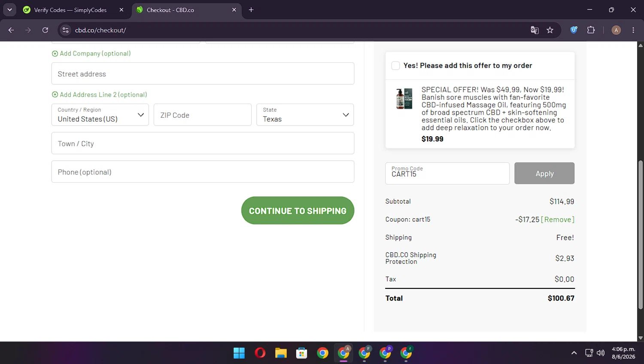Open the clock showing 4:06 p.m.

click(x=623, y=353)
